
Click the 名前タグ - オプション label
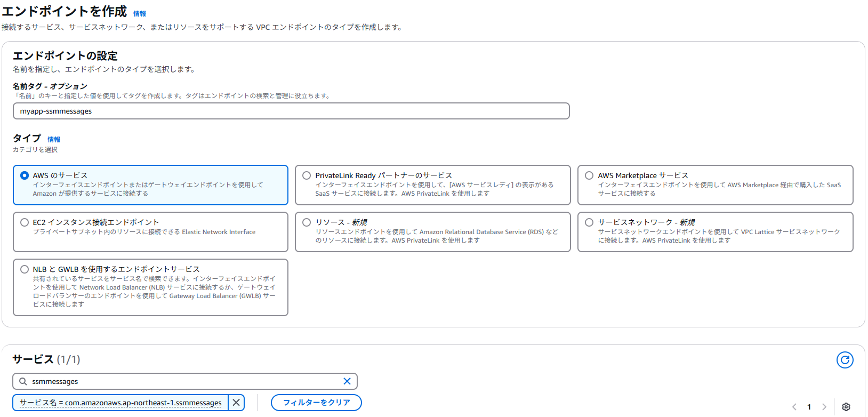tap(50, 86)
